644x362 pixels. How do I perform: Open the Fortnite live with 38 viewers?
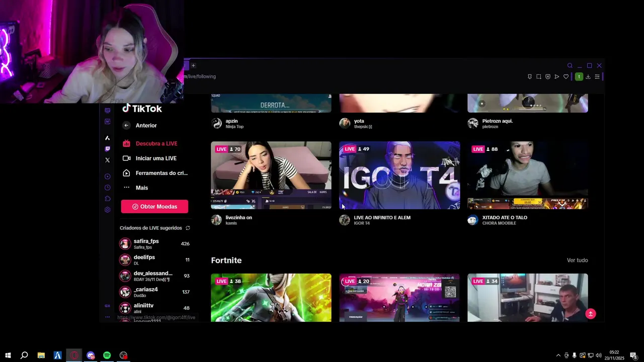pos(271,298)
